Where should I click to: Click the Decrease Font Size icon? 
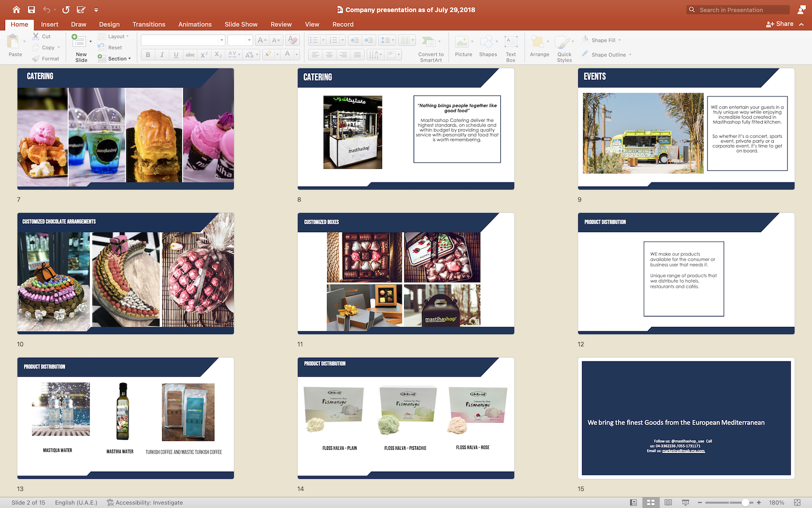[276, 40]
